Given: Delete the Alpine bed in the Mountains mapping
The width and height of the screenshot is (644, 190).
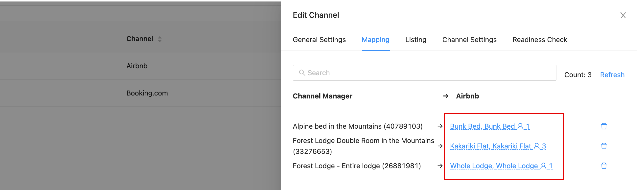Looking at the screenshot, I should click(x=604, y=126).
